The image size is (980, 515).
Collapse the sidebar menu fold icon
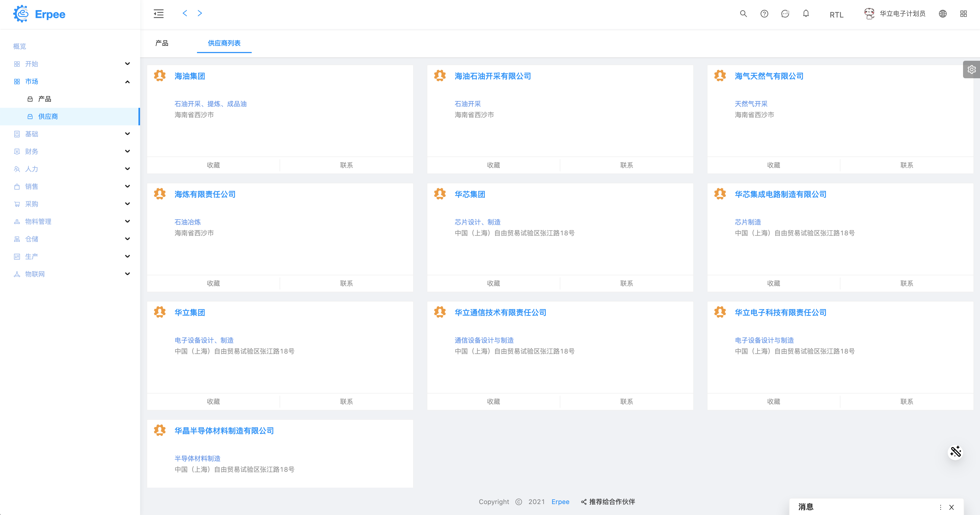[159, 14]
